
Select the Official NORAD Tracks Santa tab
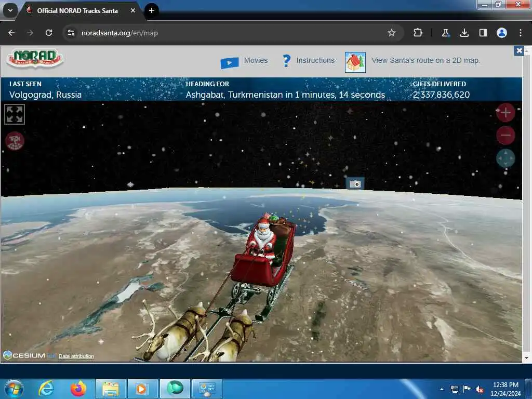pos(77,11)
